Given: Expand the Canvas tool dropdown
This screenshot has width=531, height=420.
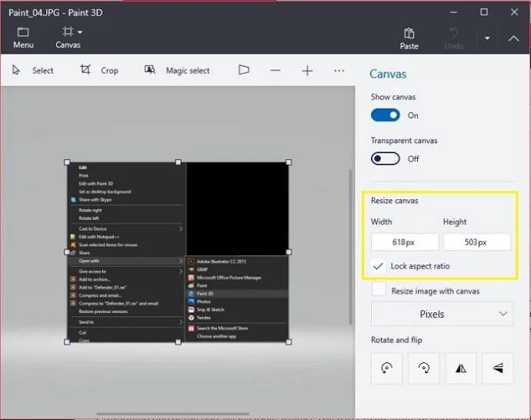Looking at the screenshot, I should pos(80,32).
